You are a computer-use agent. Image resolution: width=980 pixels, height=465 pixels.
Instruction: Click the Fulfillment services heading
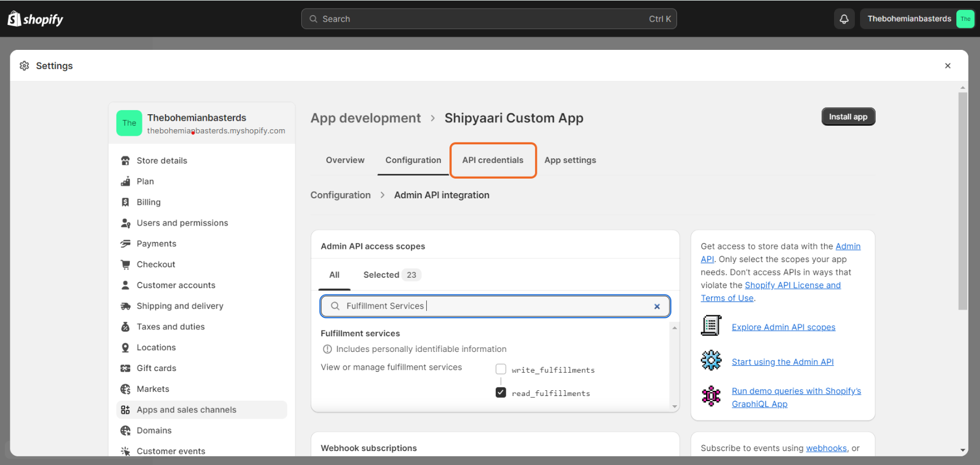click(x=360, y=333)
